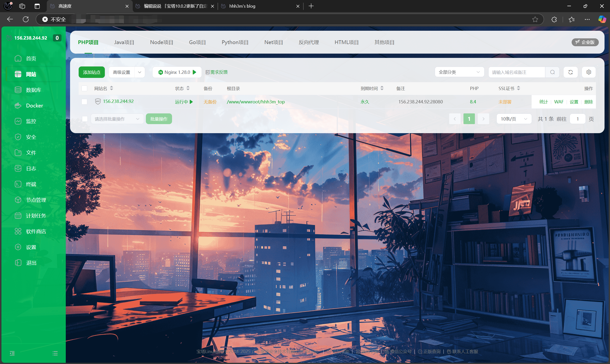This screenshot has width=610, height=364.
Task: Open 软件商店 from the sidebar
Action: tap(36, 231)
